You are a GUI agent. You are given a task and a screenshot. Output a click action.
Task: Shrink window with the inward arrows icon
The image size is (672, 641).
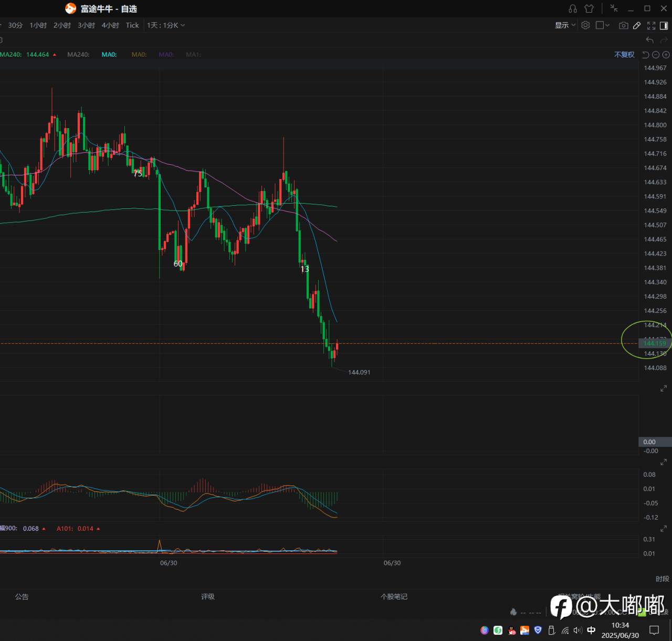coord(614,8)
